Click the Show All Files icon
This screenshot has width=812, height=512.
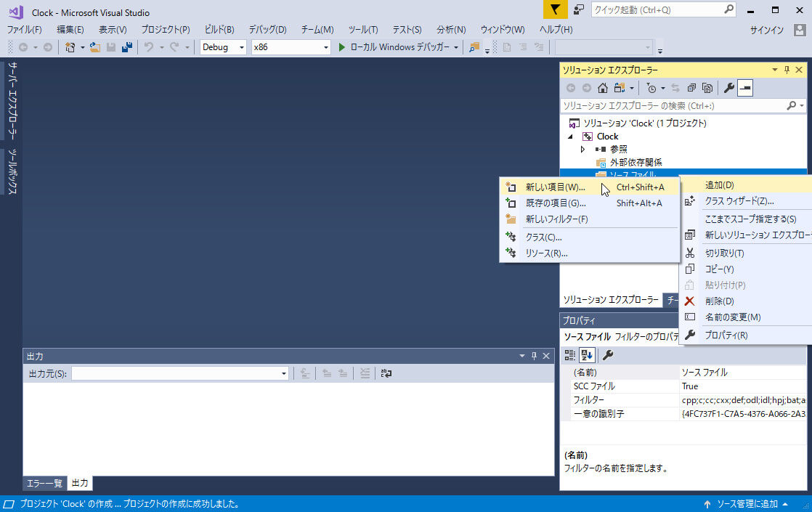coord(707,88)
